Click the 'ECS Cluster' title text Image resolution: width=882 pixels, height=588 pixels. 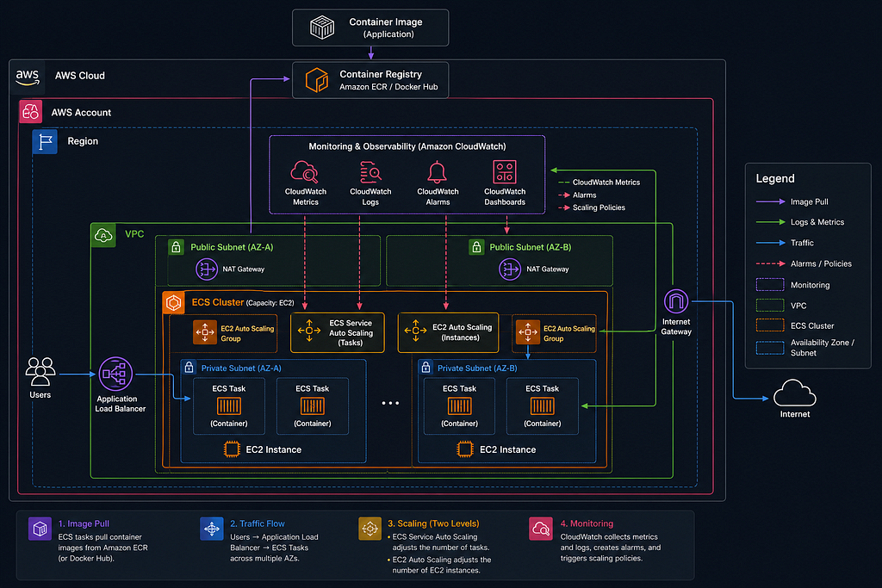click(x=218, y=302)
